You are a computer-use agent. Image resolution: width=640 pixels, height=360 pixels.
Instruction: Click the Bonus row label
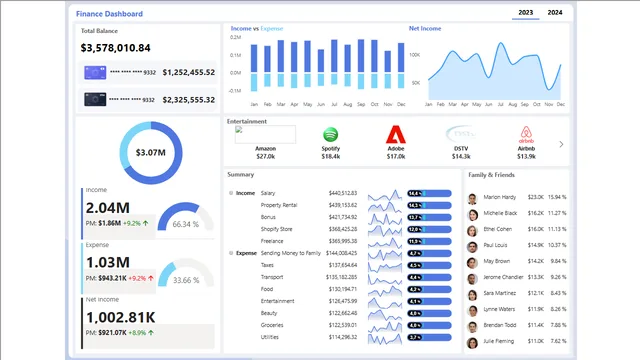point(268,217)
